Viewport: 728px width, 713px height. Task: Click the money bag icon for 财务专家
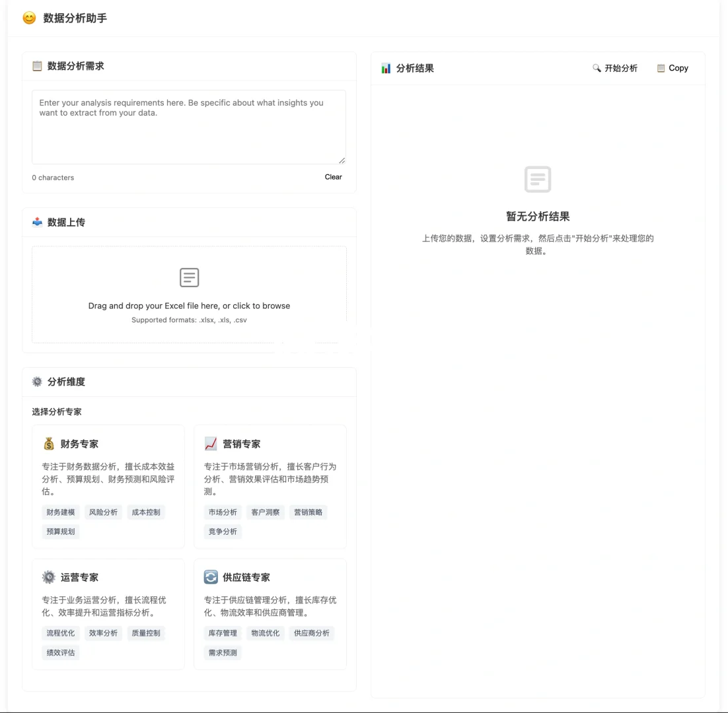click(49, 444)
